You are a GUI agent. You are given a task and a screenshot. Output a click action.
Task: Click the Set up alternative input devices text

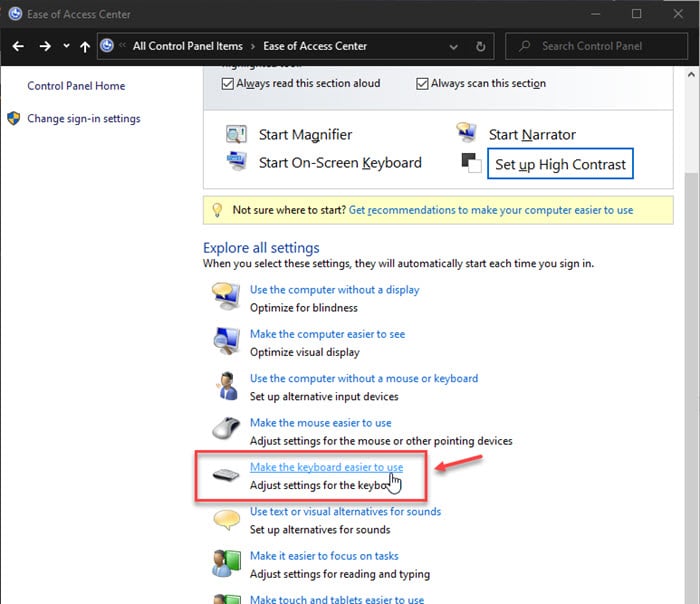tap(324, 396)
